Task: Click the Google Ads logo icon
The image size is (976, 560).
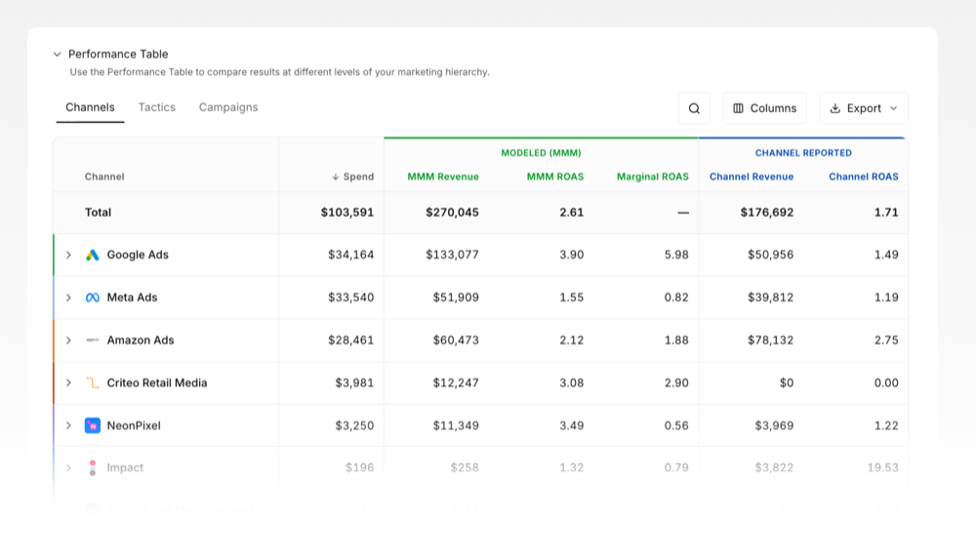Action: tap(92, 255)
